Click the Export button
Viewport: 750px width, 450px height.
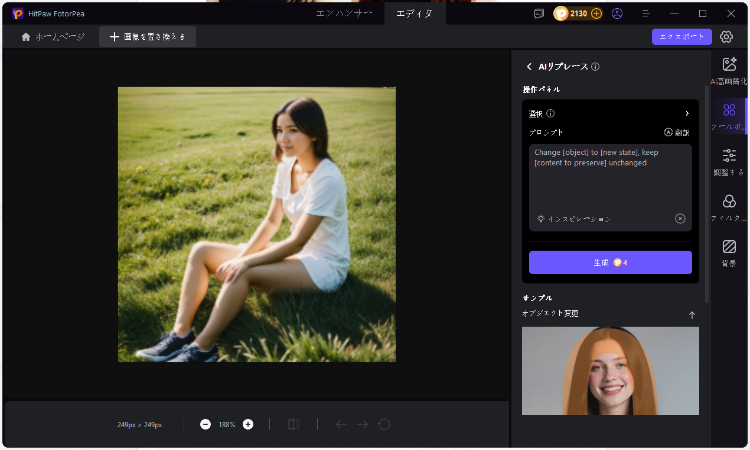coord(681,37)
